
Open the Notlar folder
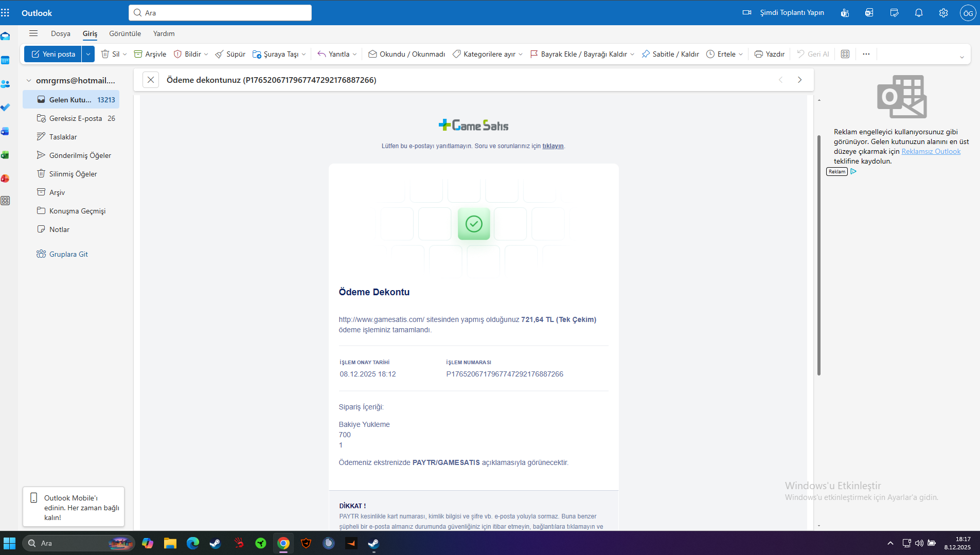point(71,229)
